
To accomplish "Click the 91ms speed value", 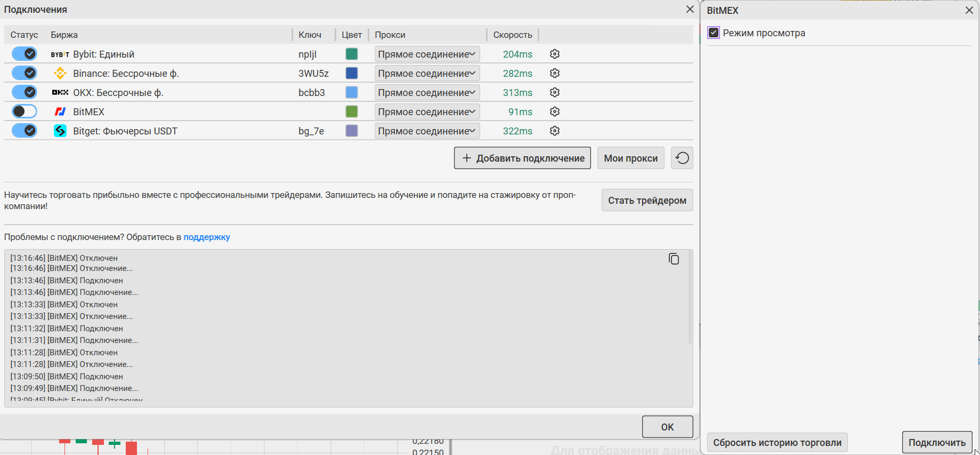I will coord(520,111).
